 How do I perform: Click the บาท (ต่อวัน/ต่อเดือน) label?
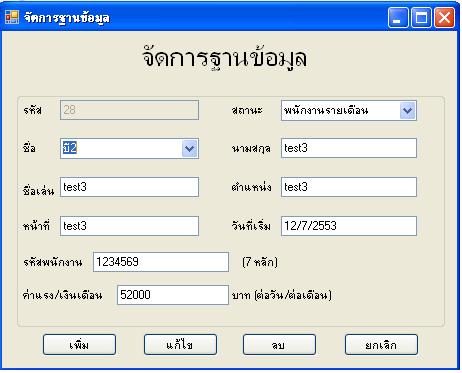click(282, 295)
